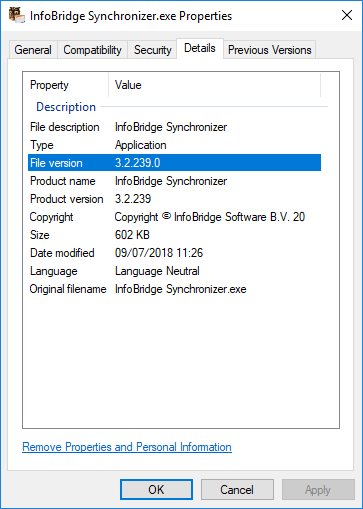Open Remove Properties and Personal Information link
363x509 pixels.
click(127, 447)
